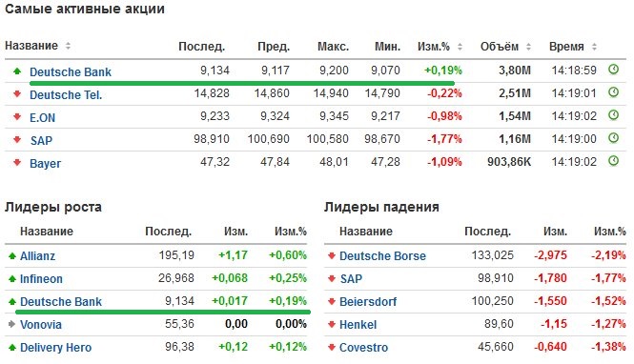Open the Deutsche Tel. stock link
The image size is (634, 364).
[x=66, y=95]
